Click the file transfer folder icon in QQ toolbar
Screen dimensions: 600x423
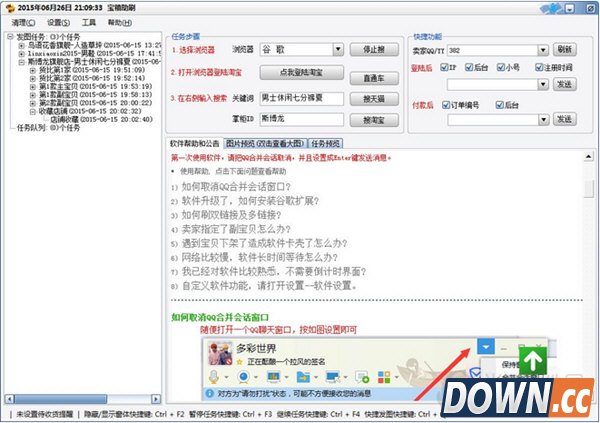(x=303, y=377)
